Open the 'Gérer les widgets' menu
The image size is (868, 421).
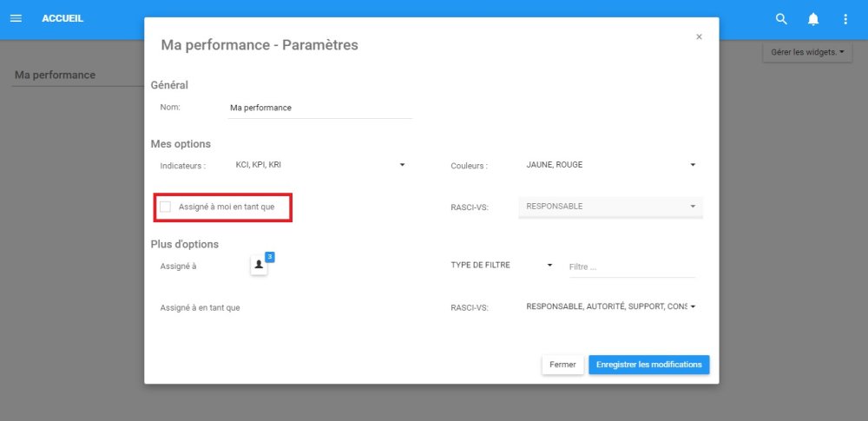pos(807,52)
